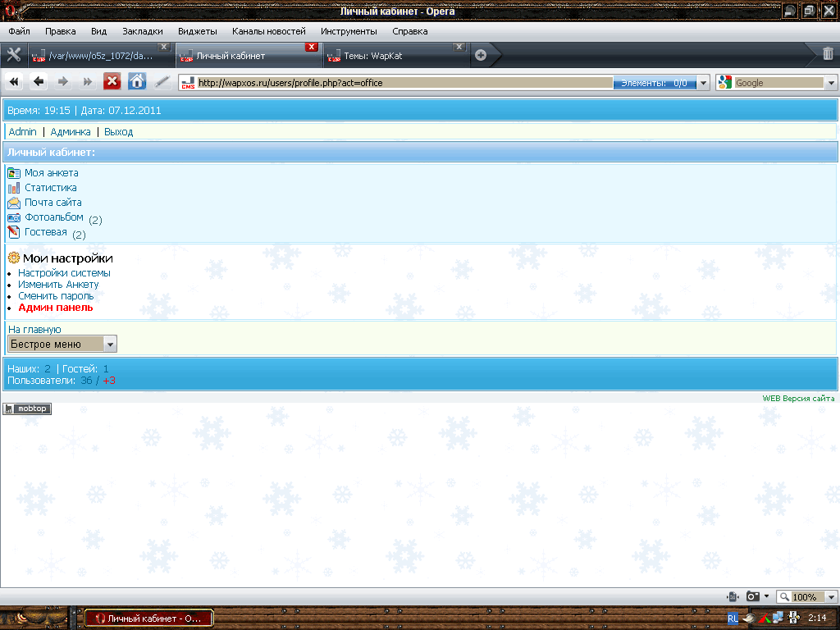Click the Гостей count 1 link

point(106,368)
